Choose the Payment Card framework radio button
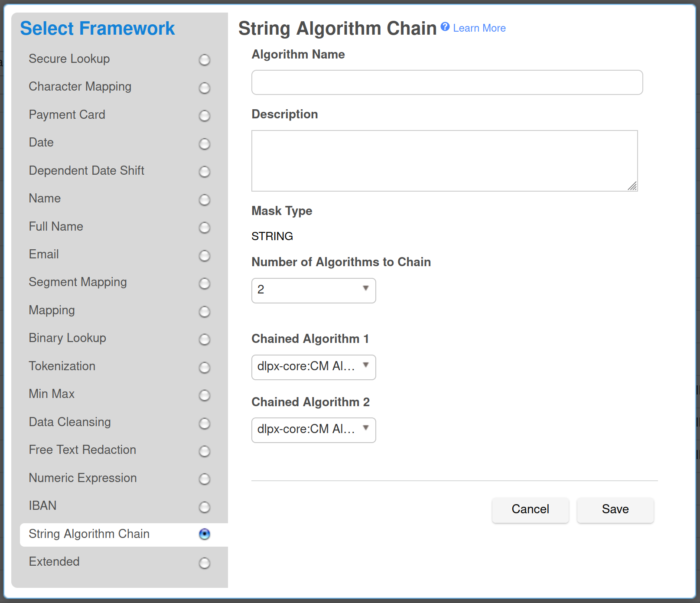 pyautogui.click(x=204, y=116)
